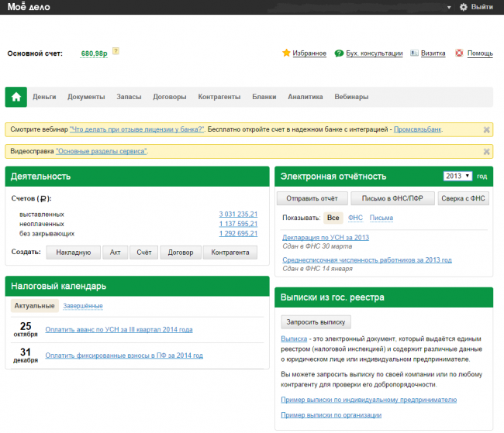Create a Контрагента
The height and width of the screenshot is (433, 504).
click(x=230, y=253)
